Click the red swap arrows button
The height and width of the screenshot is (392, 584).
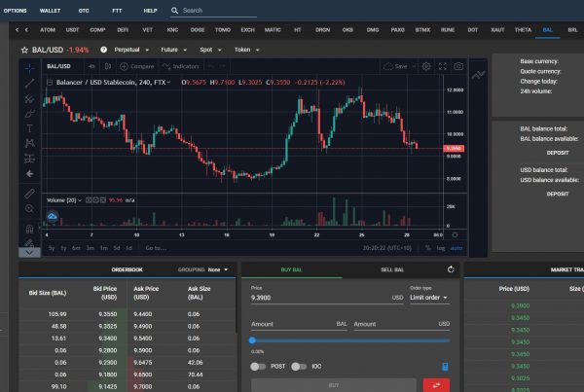[x=436, y=386]
